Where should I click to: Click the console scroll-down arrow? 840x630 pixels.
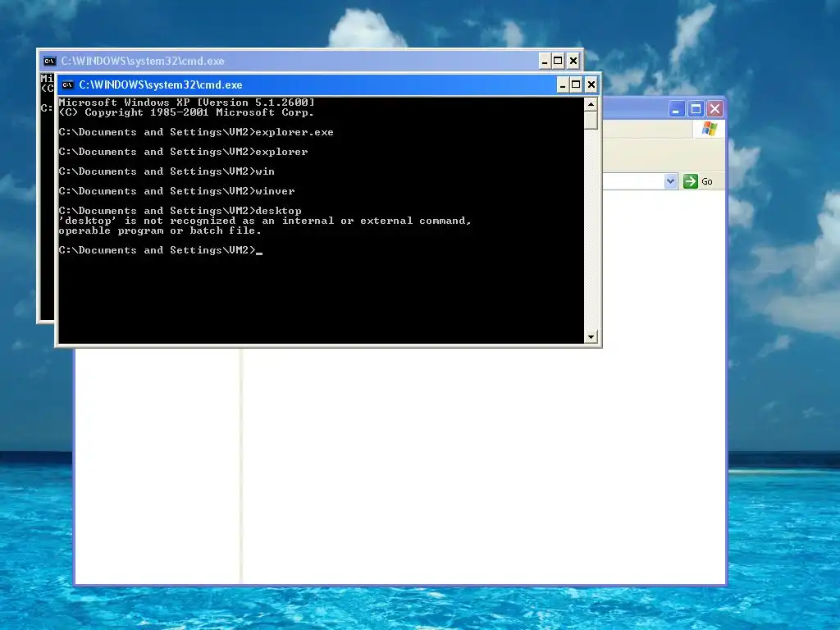pyautogui.click(x=591, y=337)
